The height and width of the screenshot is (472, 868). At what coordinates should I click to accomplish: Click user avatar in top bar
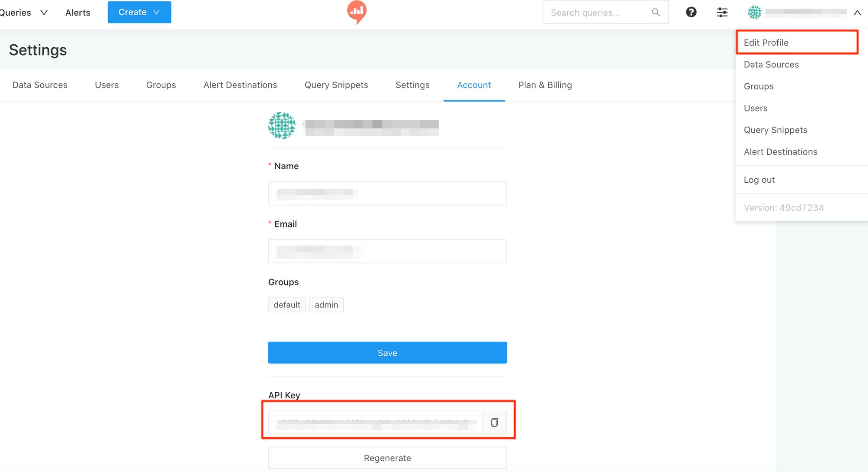[x=754, y=12]
